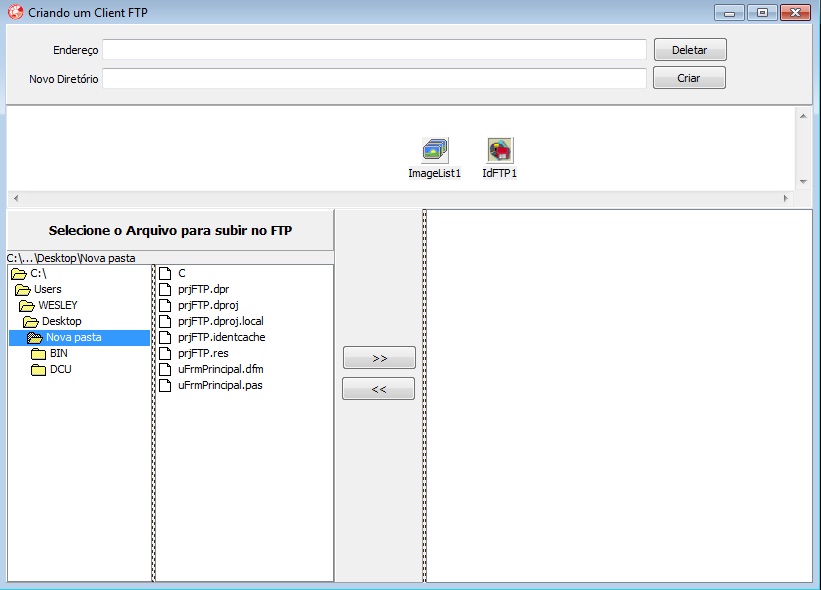Click the Deletar button
This screenshot has height=590, width=821.
tap(689, 49)
